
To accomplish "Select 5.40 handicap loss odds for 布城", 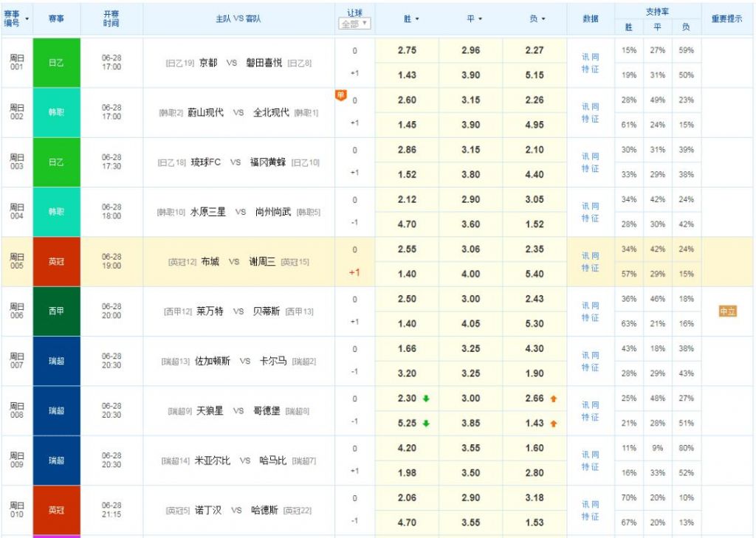I will pyautogui.click(x=535, y=274).
